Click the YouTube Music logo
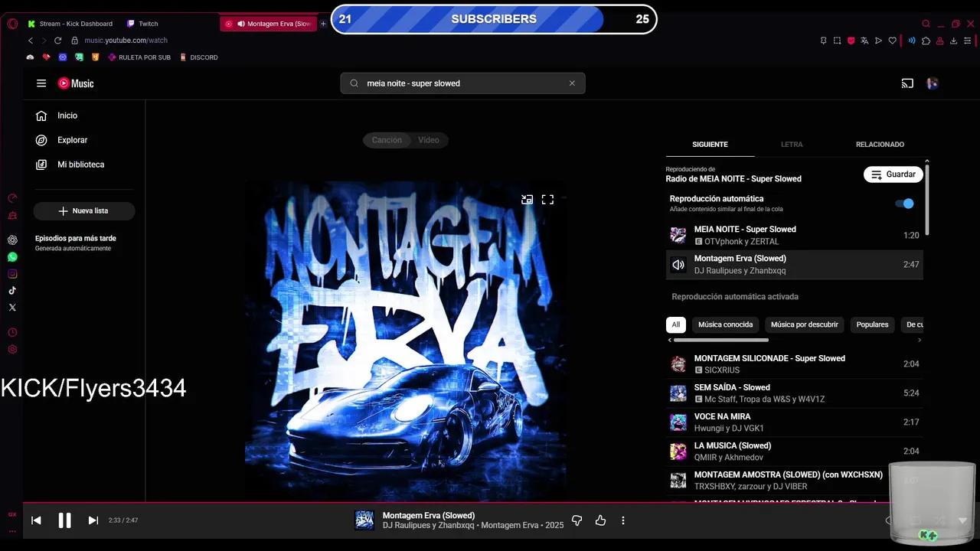Image resolution: width=980 pixels, height=551 pixels. click(x=76, y=83)
